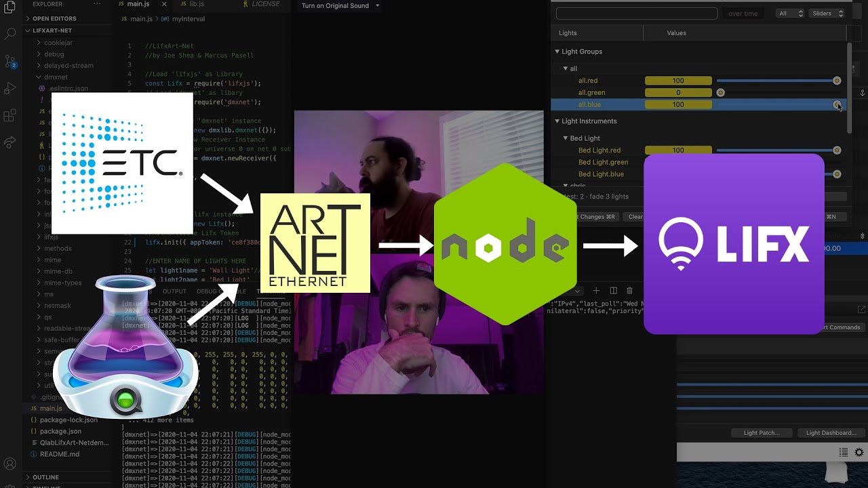This screenshot has height=488, width=868.
Task: Open package-lock.json file
Action: click(x=68, y=420)
